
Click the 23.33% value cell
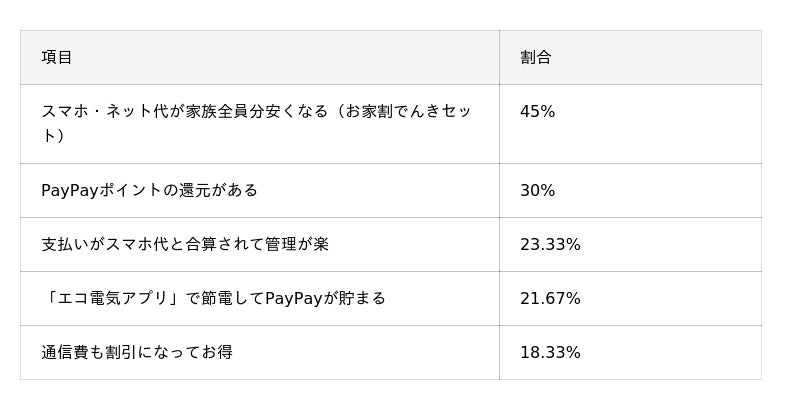click(550, 244)
